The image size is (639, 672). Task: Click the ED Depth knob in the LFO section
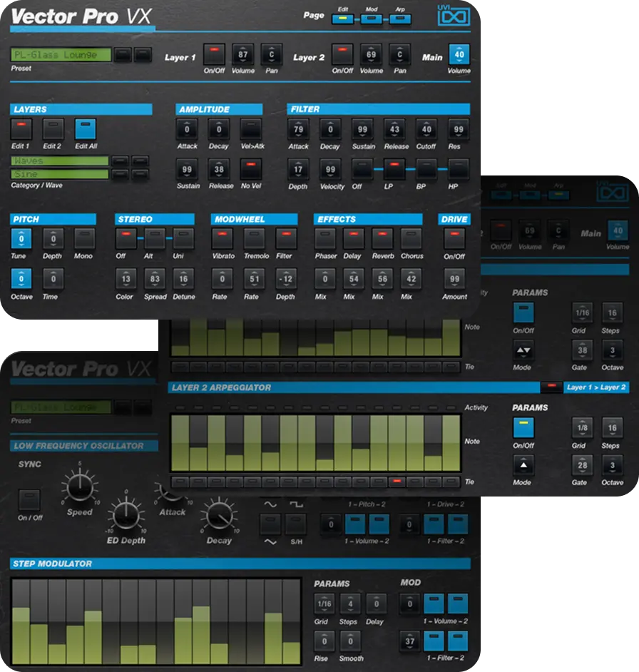[126, 515]
